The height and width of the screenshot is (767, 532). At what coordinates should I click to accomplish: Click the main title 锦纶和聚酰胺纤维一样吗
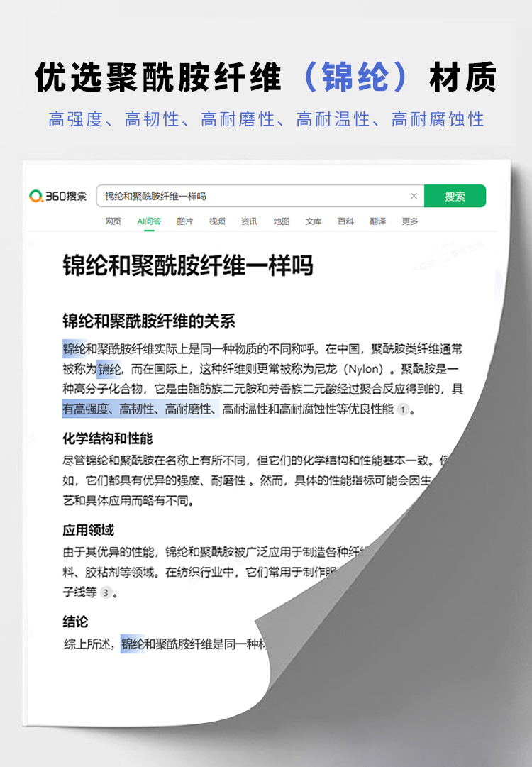click(x=188, y=266)
